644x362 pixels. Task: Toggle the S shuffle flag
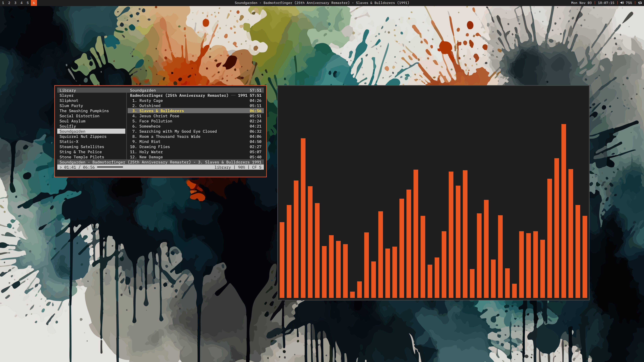(260, 167)
